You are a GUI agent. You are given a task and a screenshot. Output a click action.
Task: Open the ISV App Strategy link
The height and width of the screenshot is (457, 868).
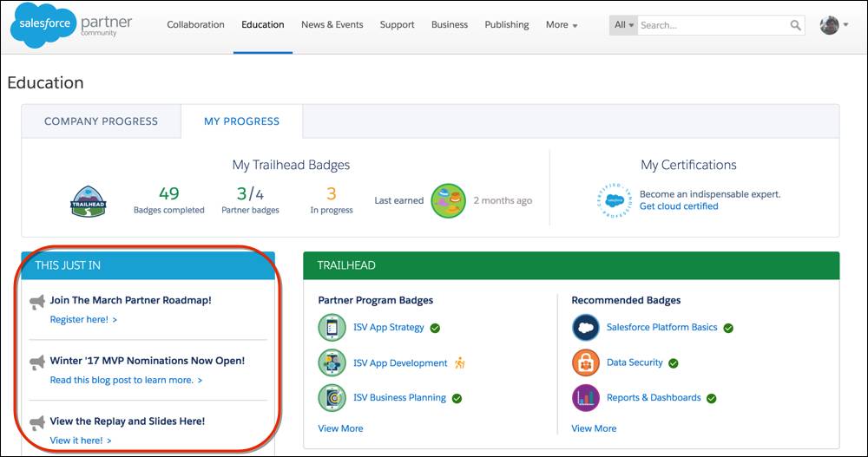coord(389,328)
